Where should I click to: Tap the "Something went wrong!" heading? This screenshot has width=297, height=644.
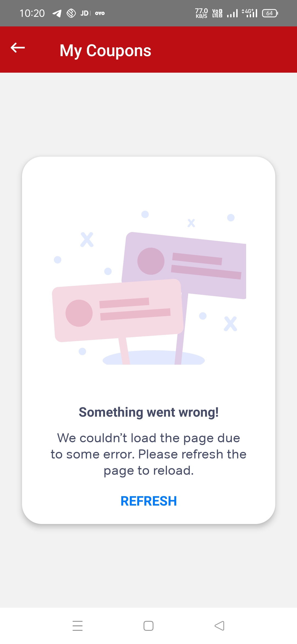[x=148, y=412]
